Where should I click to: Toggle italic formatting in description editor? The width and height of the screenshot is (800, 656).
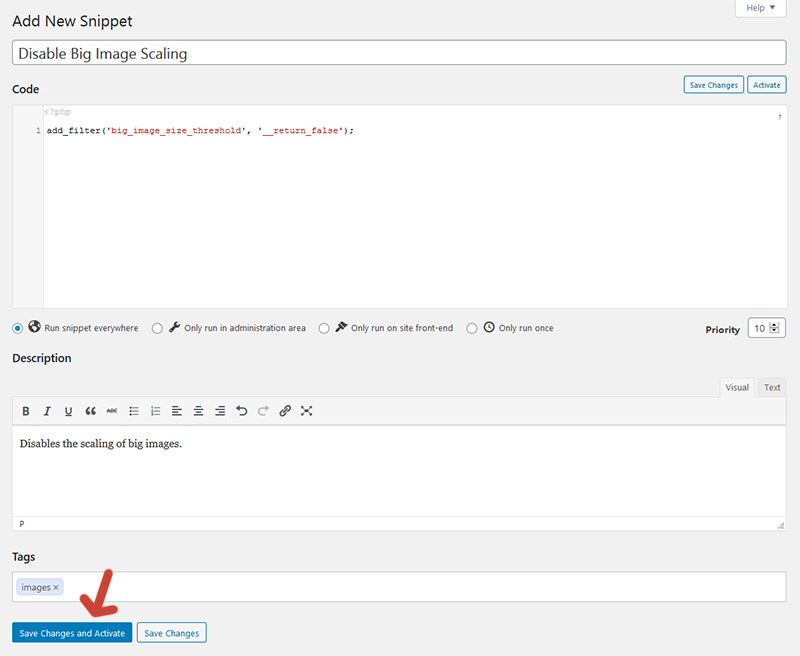[x=47, y=411]
